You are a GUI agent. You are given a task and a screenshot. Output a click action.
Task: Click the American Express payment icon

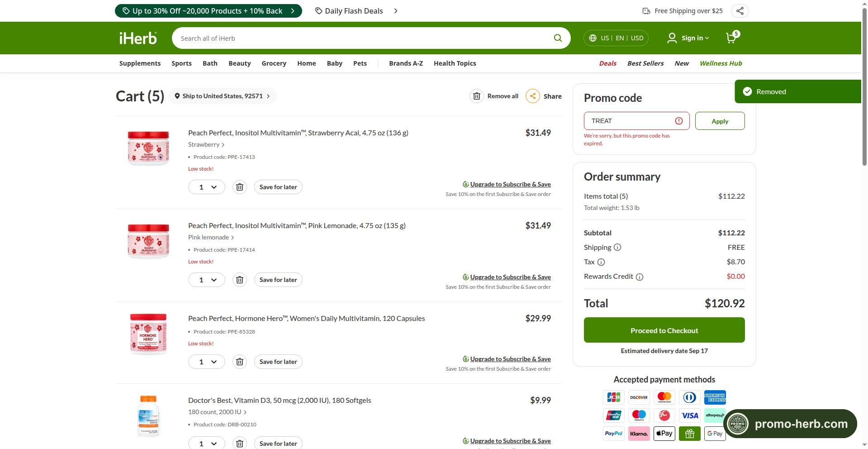715,397
